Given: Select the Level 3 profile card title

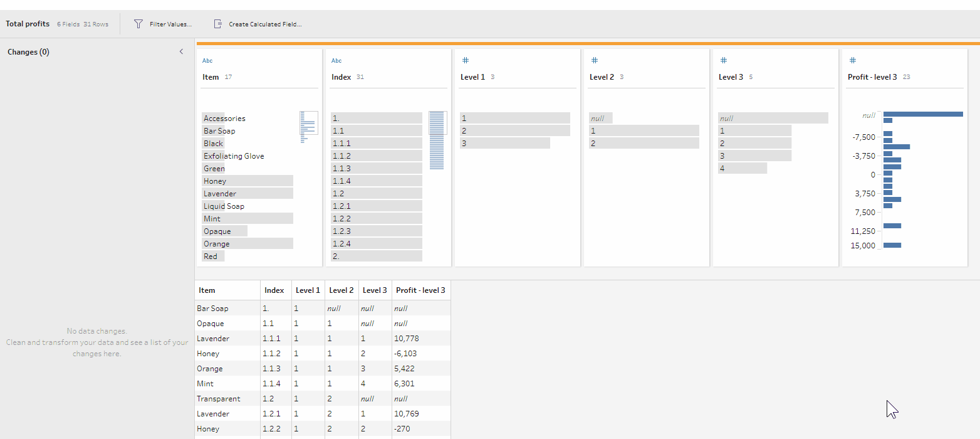Looking at the screenshot, I should [731, 77].
